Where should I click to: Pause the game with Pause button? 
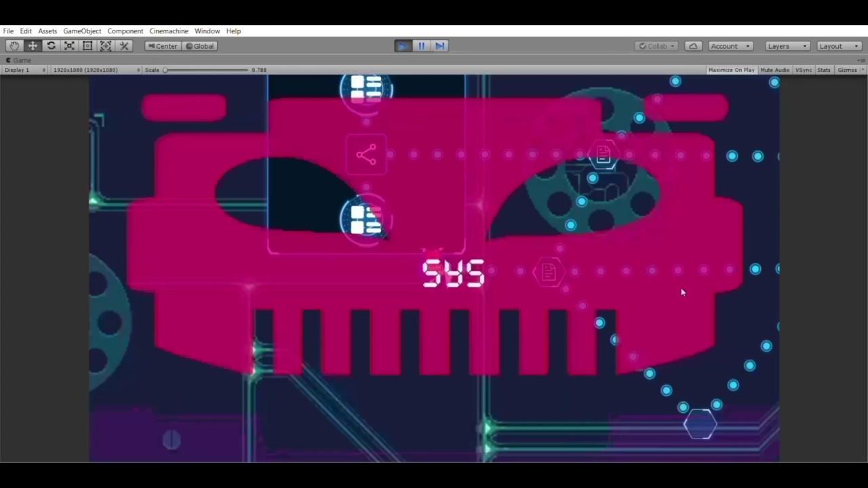421,46
